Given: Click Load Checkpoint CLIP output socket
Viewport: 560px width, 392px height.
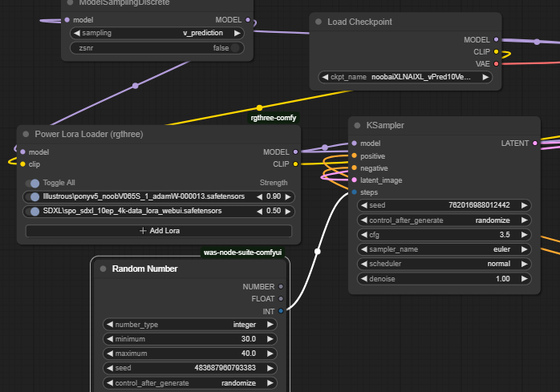Looking at the screenshot, I should pos(496,52).
